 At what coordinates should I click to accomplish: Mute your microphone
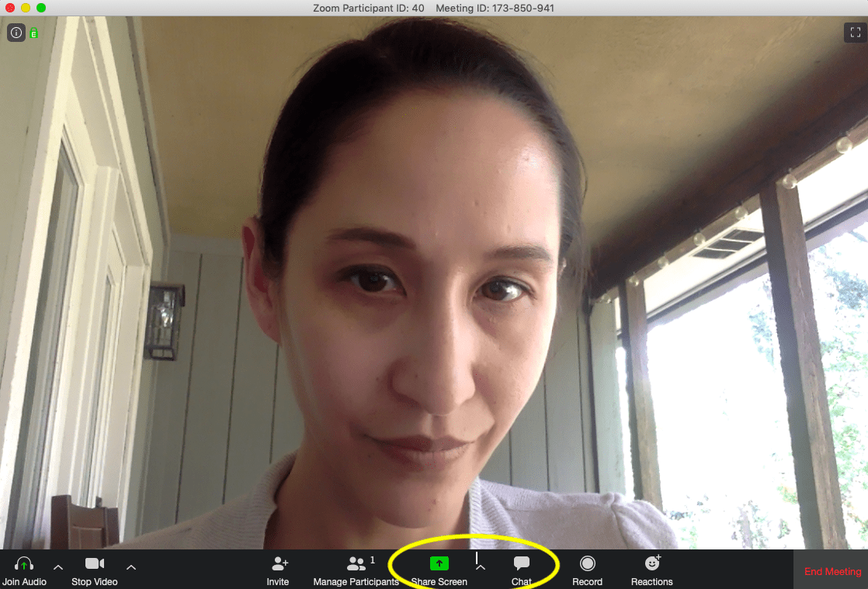24,569
